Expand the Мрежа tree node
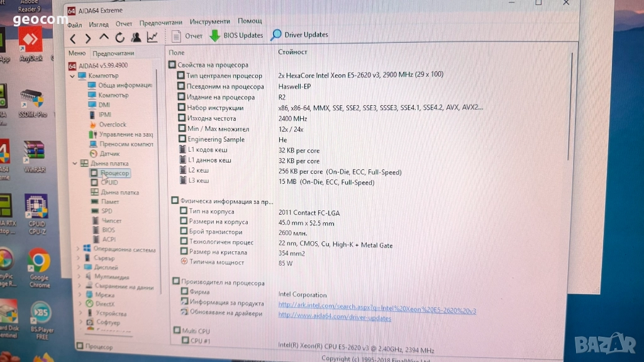This screenshot has height=362, width=644. [80, 295]
